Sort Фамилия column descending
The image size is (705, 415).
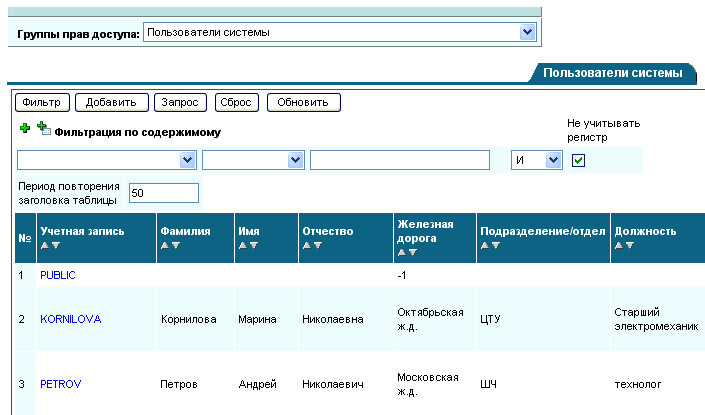176,245
